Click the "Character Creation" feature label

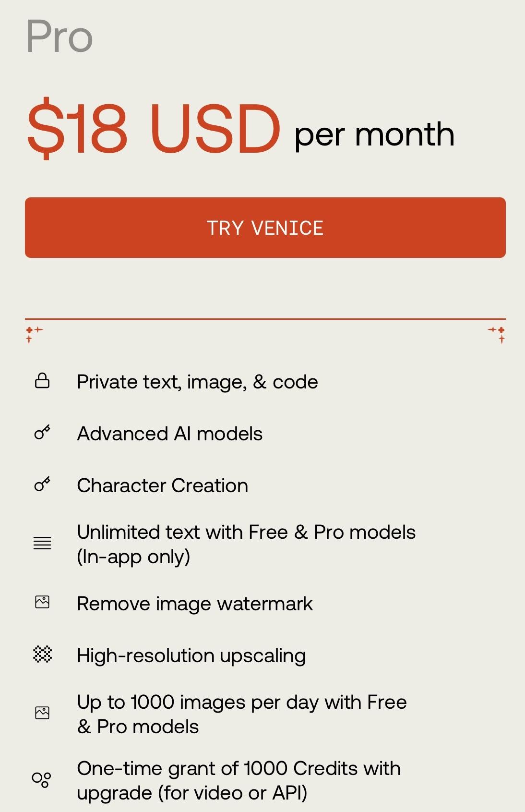pyautogui.click(x=163, y=486)
